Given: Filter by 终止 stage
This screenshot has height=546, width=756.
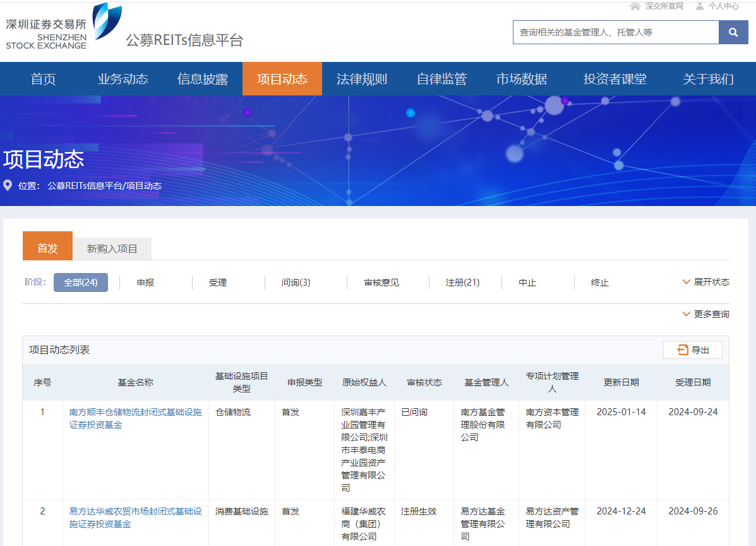Looking at the screenshot, I should (x=599, y=282).
